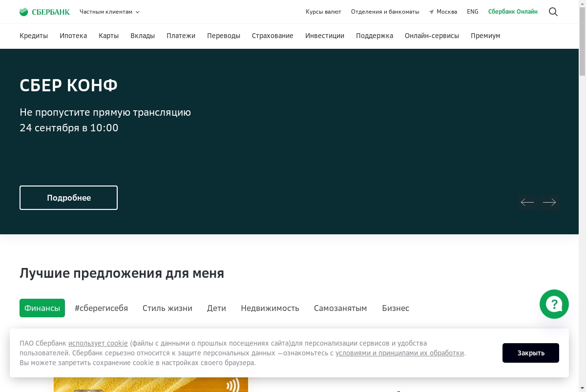Select the Стиль жизни tab
Viewport: 586px width, 392px height.
167,308
